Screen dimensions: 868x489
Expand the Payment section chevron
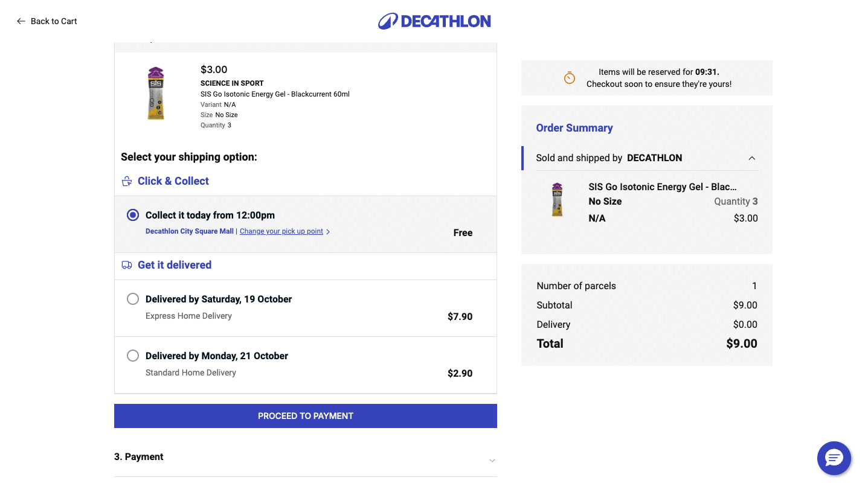[492, 461]
